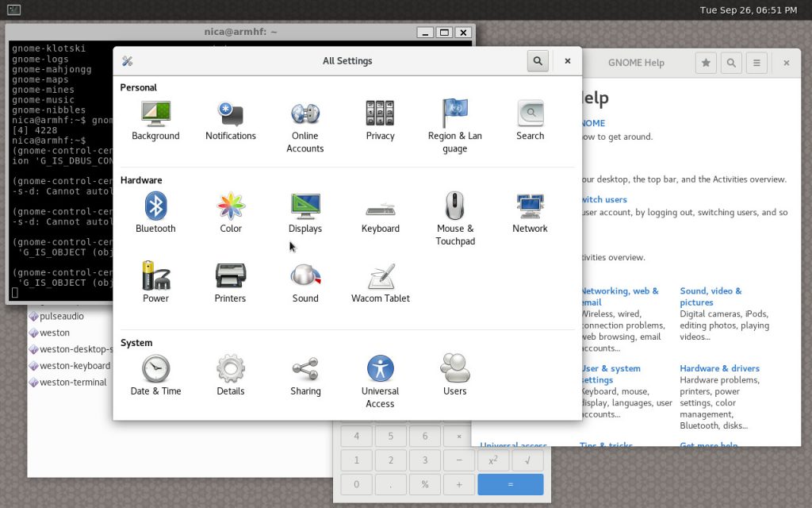Click digit 0 in the calculator
Image resolution: width=812 pixels, height=508 pixels.
[x=356, y=485]
